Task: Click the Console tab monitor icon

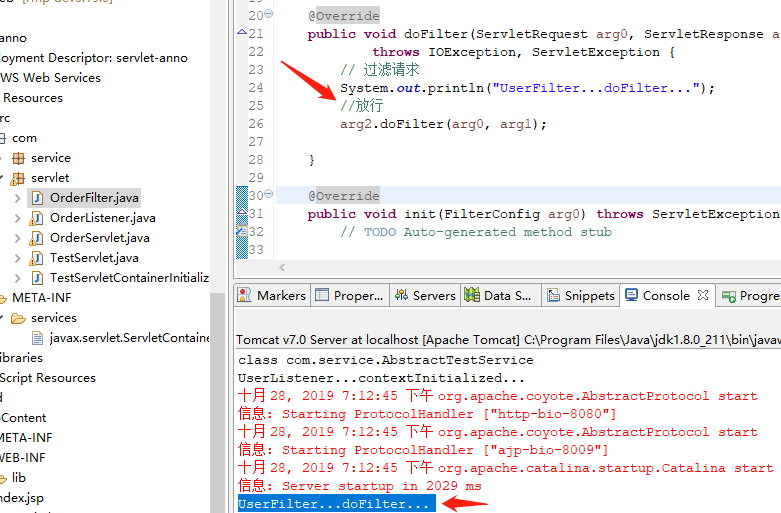Action: pyautogui.click(x=631, y=295)
